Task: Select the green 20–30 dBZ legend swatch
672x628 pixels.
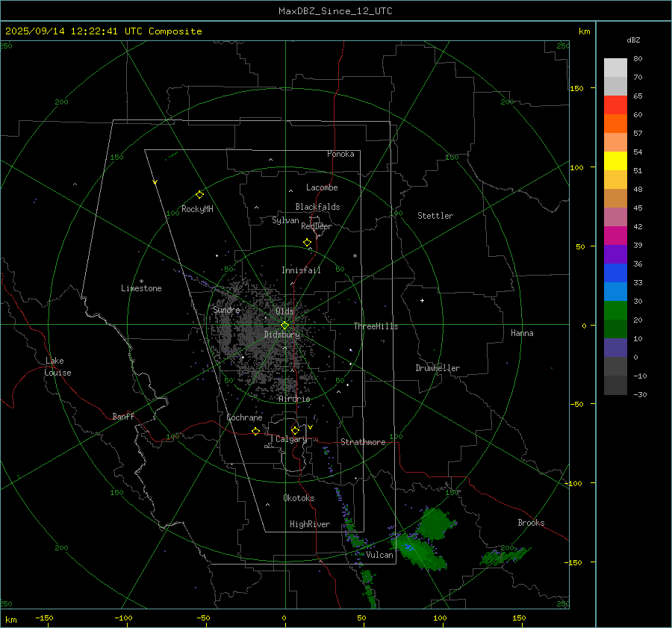Action: coord(615,311)
